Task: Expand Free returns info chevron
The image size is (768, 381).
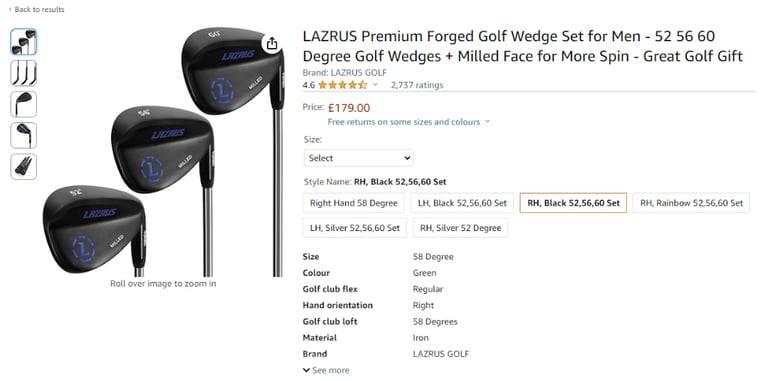Action: [487, 122]
